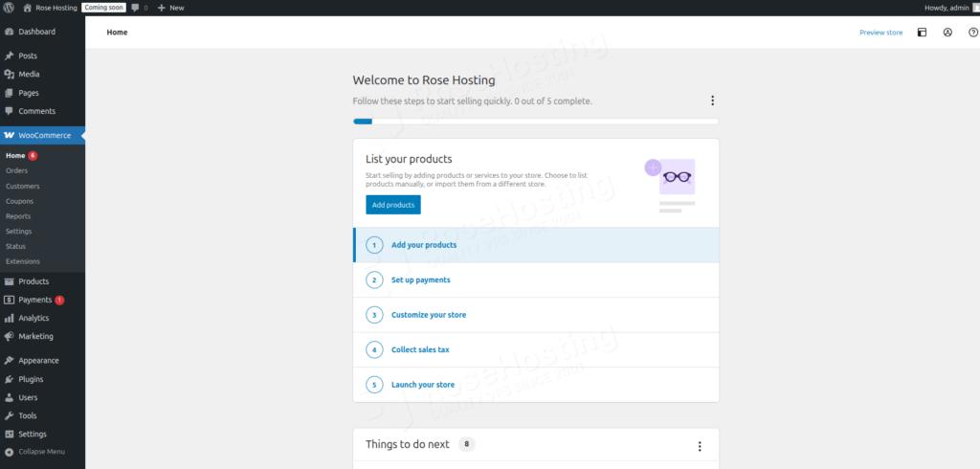The image size is (980, 469).
Task: Open Things to do next options menu
Action: [700, 446]
